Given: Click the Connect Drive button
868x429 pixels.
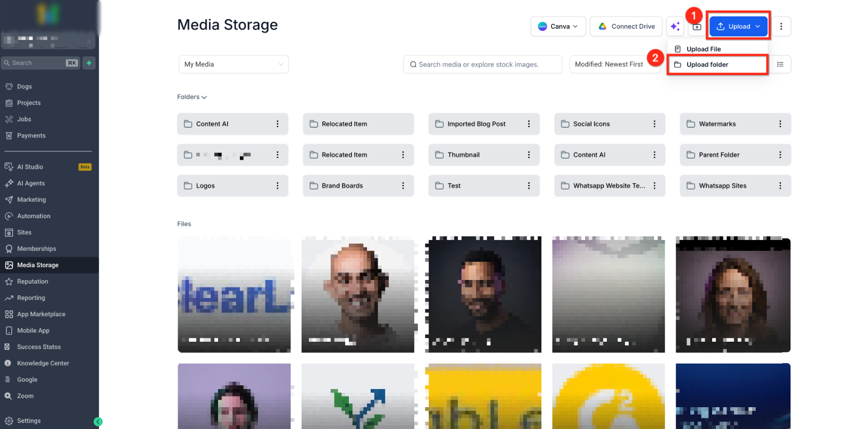Looking at the screenshot, I should click(626, 26).
